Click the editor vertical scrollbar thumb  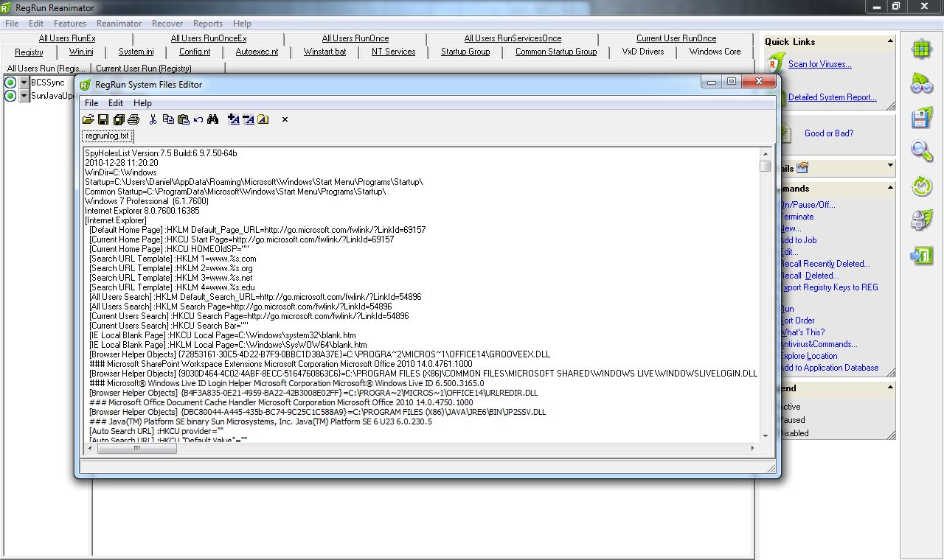pyautogui.click(x=765, y=166)
